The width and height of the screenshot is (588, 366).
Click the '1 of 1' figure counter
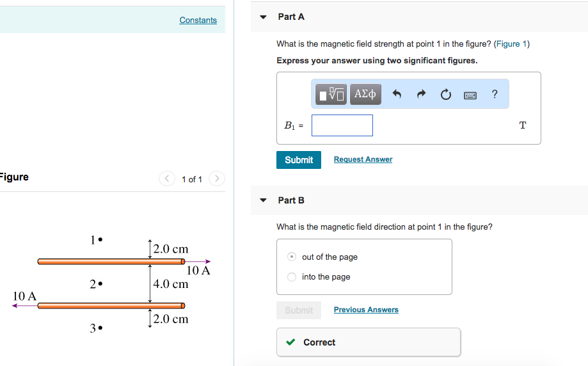coord(192,179)
